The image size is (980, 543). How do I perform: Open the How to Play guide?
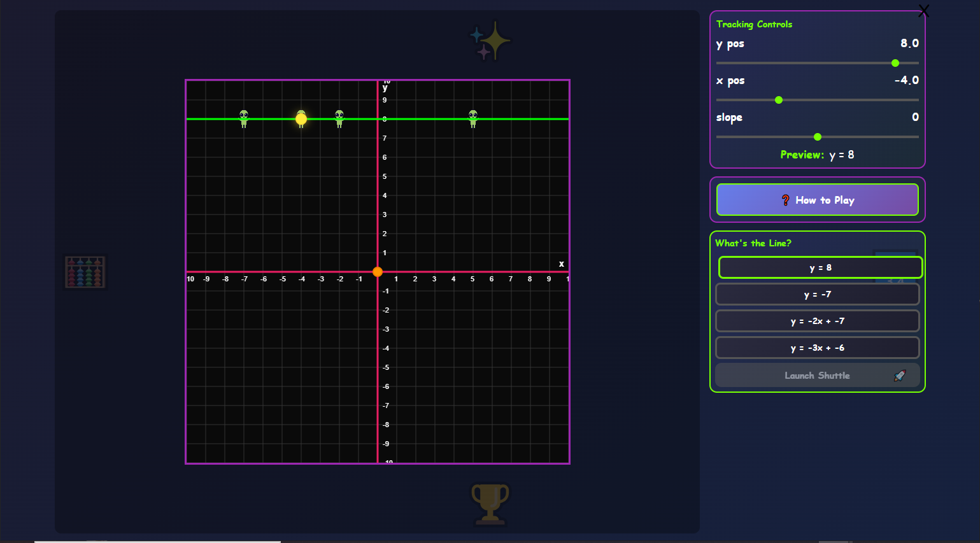point(817,199)
